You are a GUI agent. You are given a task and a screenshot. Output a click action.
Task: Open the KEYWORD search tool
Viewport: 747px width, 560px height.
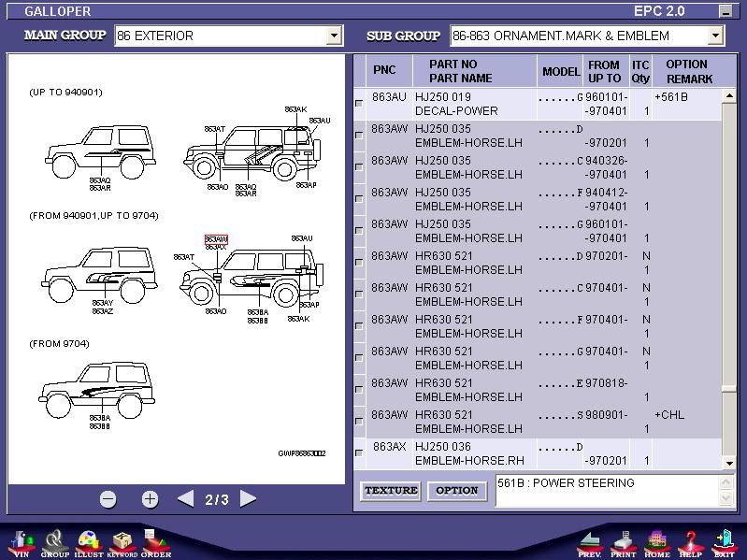122,543
